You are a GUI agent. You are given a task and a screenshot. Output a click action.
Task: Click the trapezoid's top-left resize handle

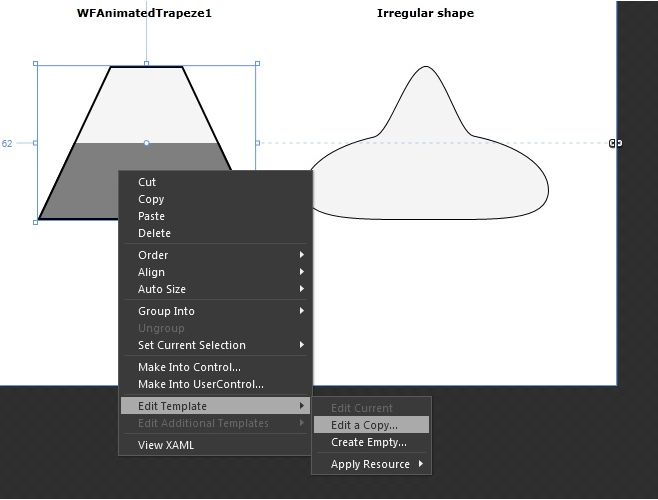tap(37, 64)
